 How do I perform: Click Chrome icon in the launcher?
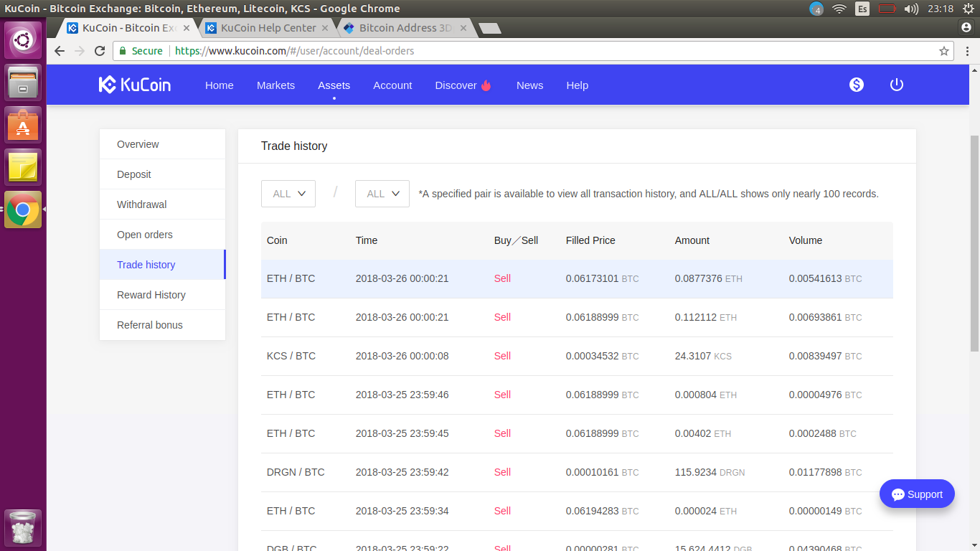click(23, 209)
